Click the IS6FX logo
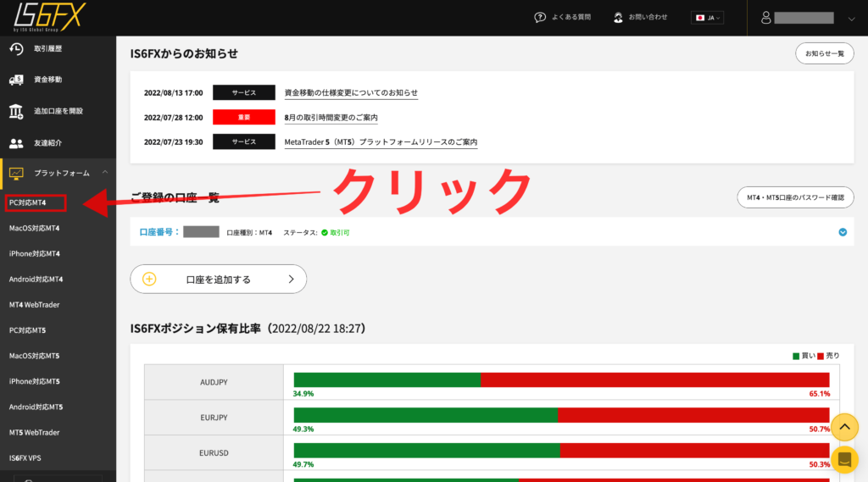The image size is (868, 482). 49,17
